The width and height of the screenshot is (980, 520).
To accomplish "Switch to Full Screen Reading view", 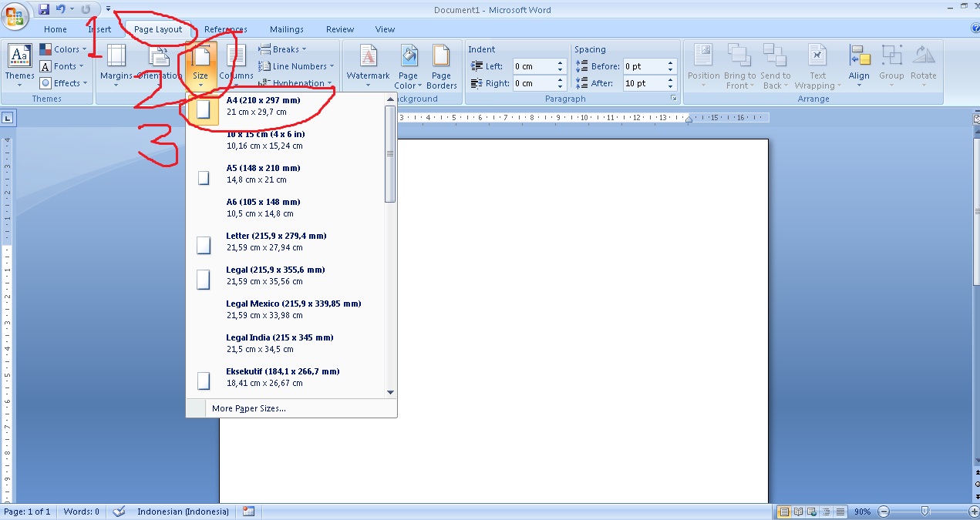I will [798, 512].
